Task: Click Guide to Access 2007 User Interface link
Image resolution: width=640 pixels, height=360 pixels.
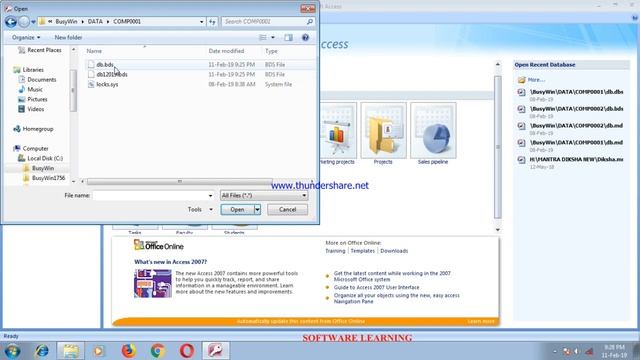Action: (x=376, y=287)
